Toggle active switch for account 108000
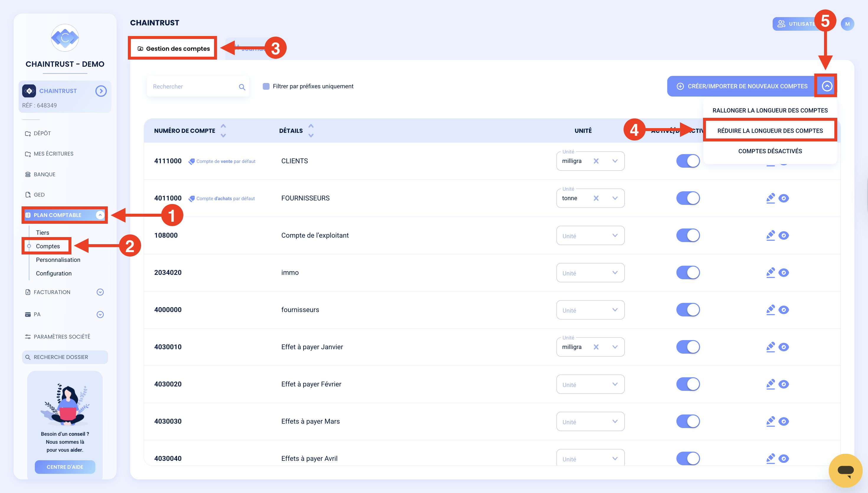 (x=688, y=235)
